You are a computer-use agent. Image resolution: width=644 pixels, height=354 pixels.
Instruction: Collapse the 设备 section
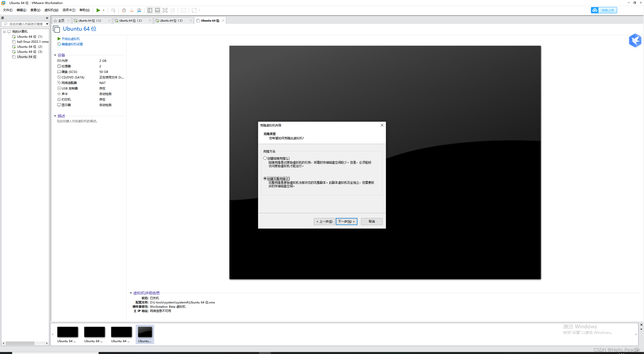[55, 55]
